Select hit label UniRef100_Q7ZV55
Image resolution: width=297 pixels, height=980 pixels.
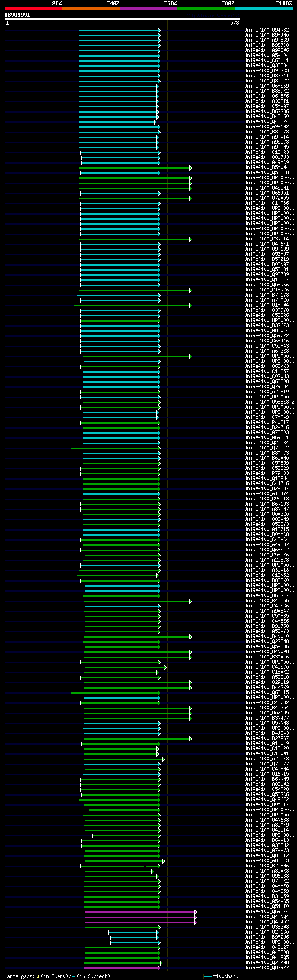click(266, 198)
